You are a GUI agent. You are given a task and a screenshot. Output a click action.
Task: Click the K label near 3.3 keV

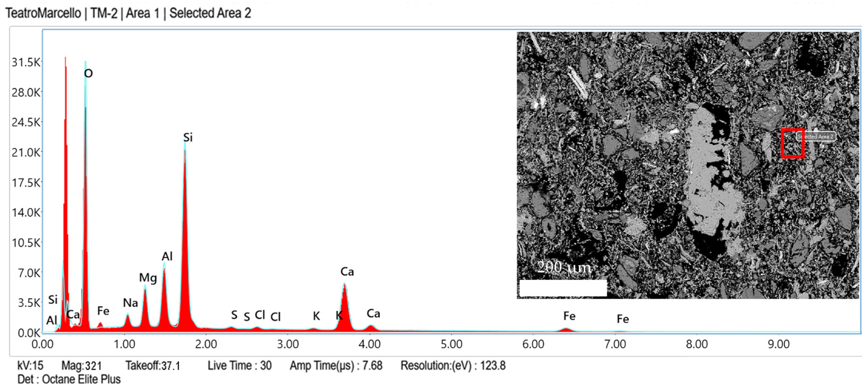316,316
